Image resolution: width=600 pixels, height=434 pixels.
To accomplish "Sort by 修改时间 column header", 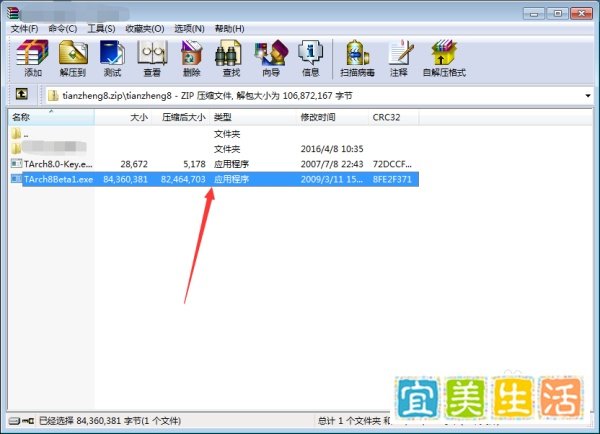I will (332, 117).
